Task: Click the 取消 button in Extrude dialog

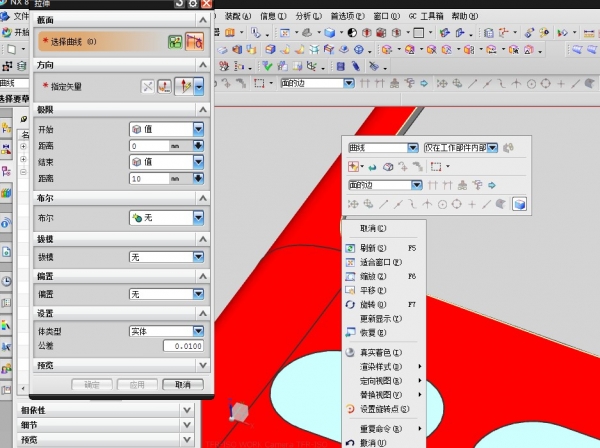Action: tap(183, 384)
